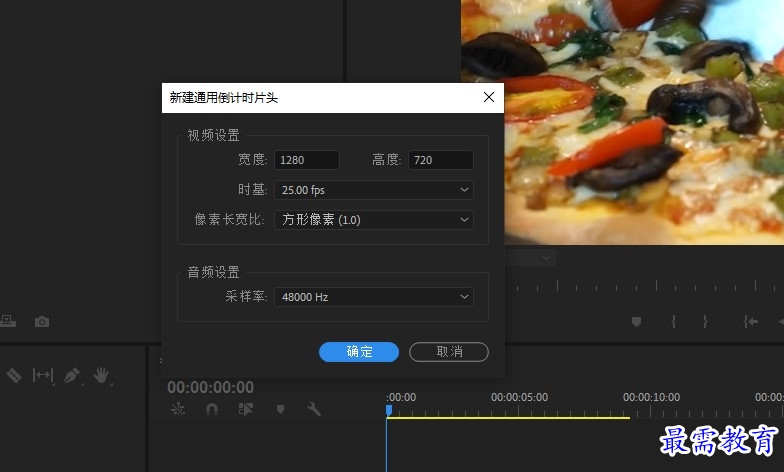The width and height of the screenshot is (784, 472).
Task: Toggle timeline Snap magnet icon
Action: pyautogui.click(x=212, y=410)
